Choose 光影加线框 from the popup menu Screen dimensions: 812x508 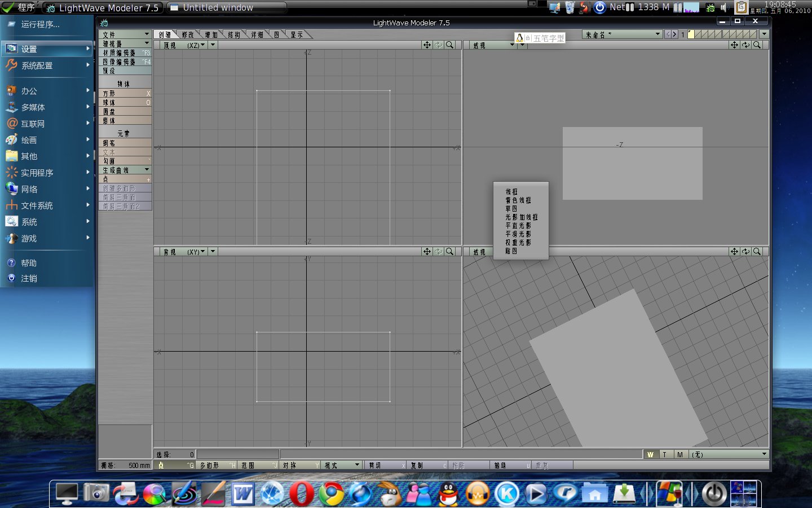pos(522,217)
